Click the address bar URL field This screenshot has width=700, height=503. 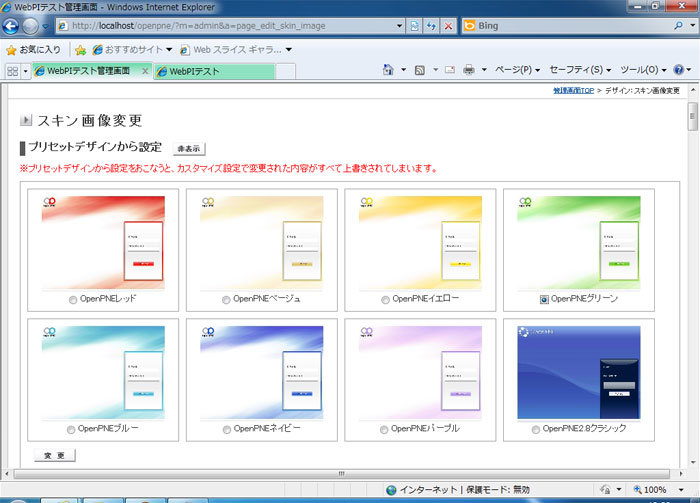point(225,26)
